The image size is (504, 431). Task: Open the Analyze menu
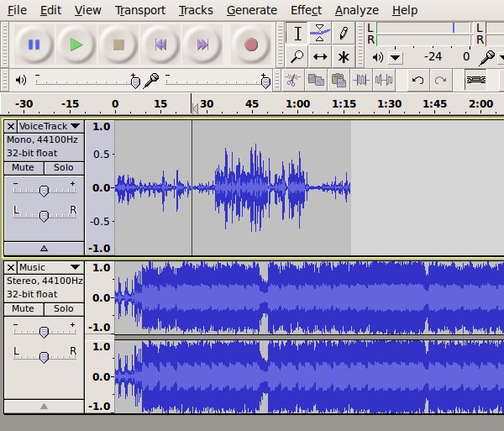(357, 10)
